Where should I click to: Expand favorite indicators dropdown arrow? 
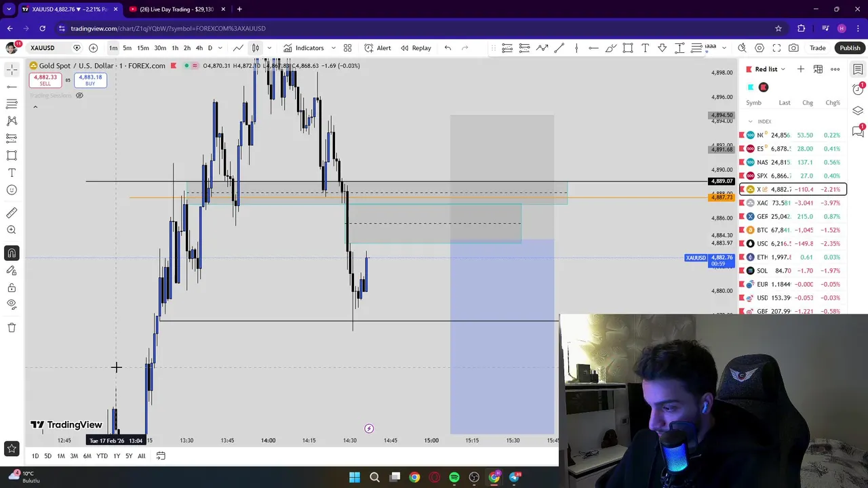pos(333,47)
